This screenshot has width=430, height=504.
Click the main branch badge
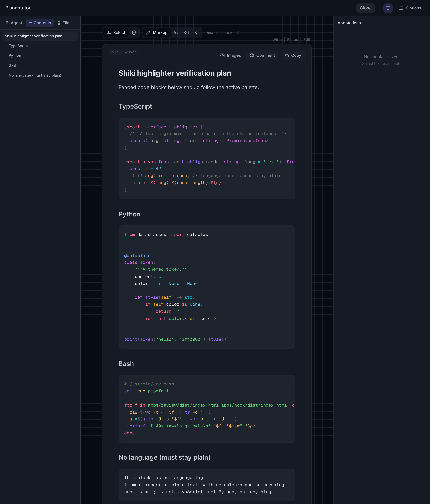tap(131, 52)
